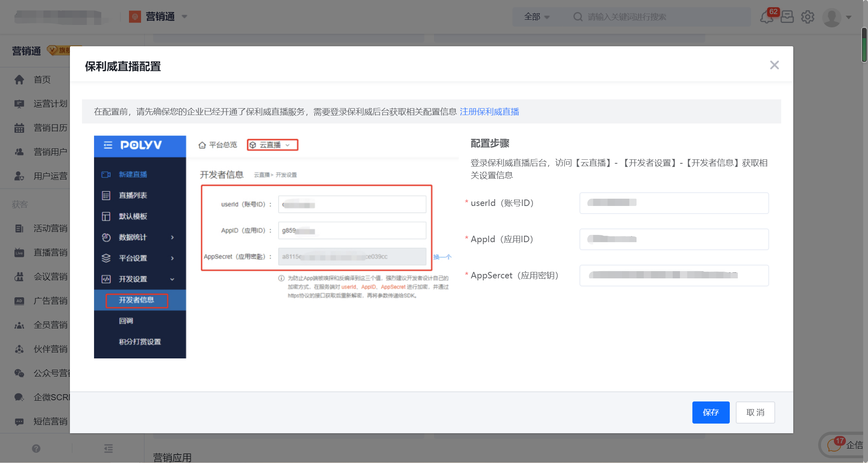Open the notifications bell icon
The width and height of the screenshot is (868, 463).
(766, 17)
